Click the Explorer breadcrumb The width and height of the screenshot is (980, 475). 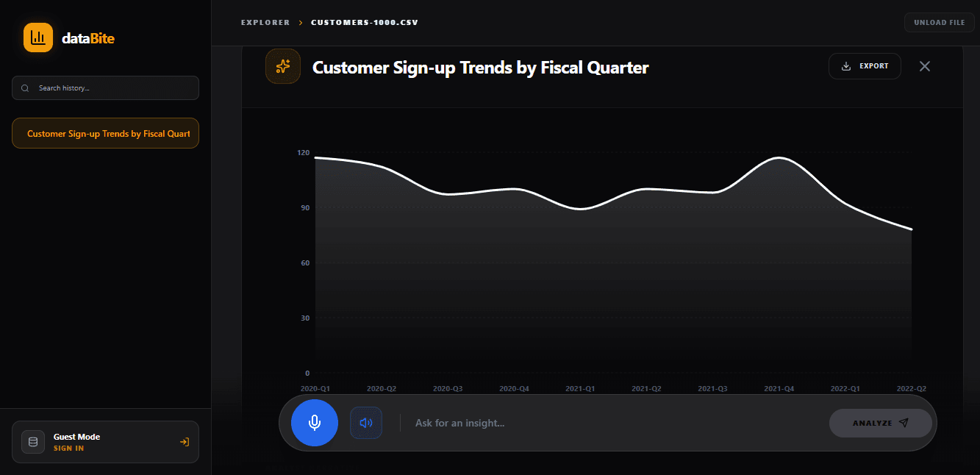[x=265, y=23]
